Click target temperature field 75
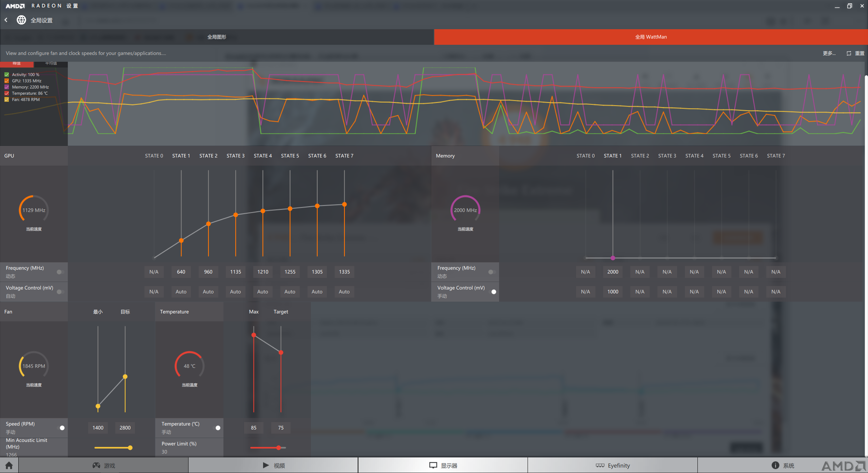This screenshot has width=868, height=473. point(281,428)
